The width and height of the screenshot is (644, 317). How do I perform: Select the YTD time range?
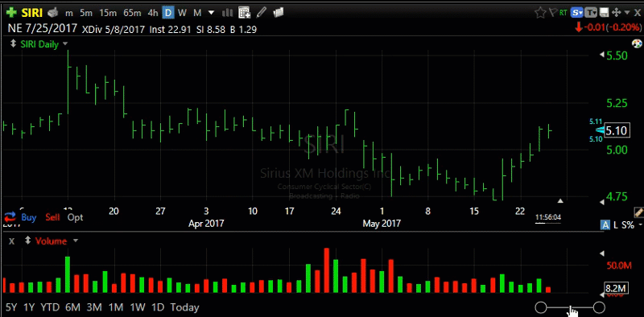click(x=50, y=307)
